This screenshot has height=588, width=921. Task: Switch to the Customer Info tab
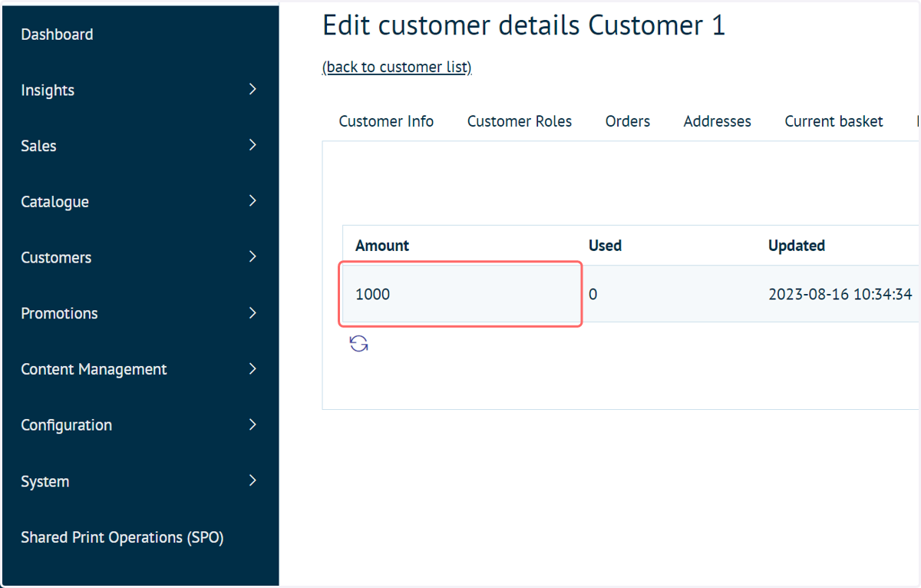tap(386, 121)
